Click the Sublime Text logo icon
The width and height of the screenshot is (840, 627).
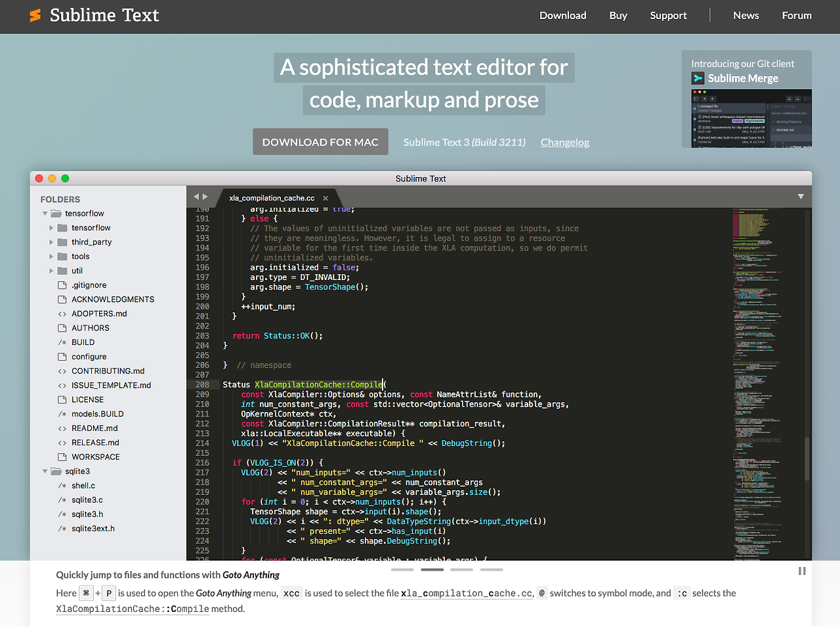34,15
